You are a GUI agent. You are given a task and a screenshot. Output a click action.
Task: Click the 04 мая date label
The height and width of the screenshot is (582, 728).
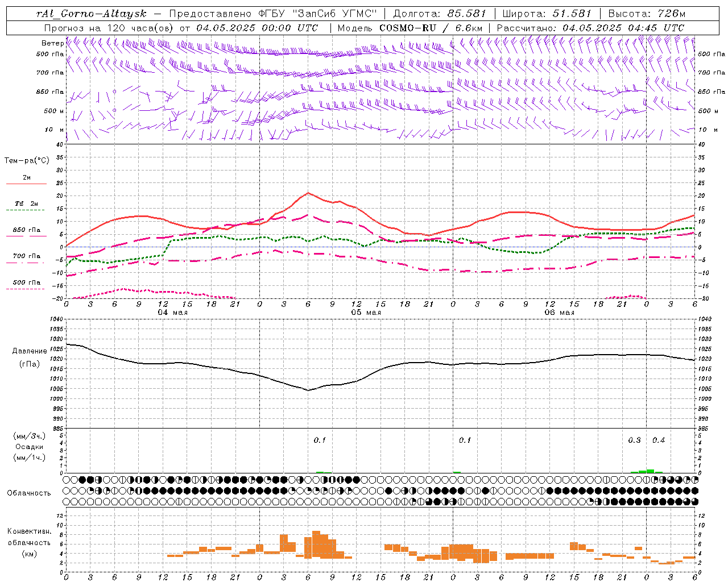[173, 313]
